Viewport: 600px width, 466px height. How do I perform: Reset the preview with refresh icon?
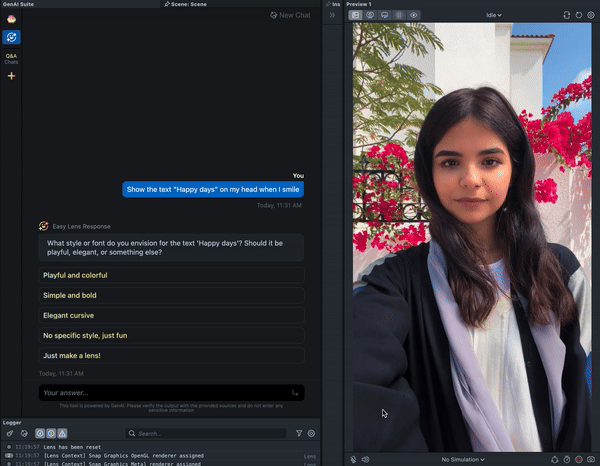point(580,15)
